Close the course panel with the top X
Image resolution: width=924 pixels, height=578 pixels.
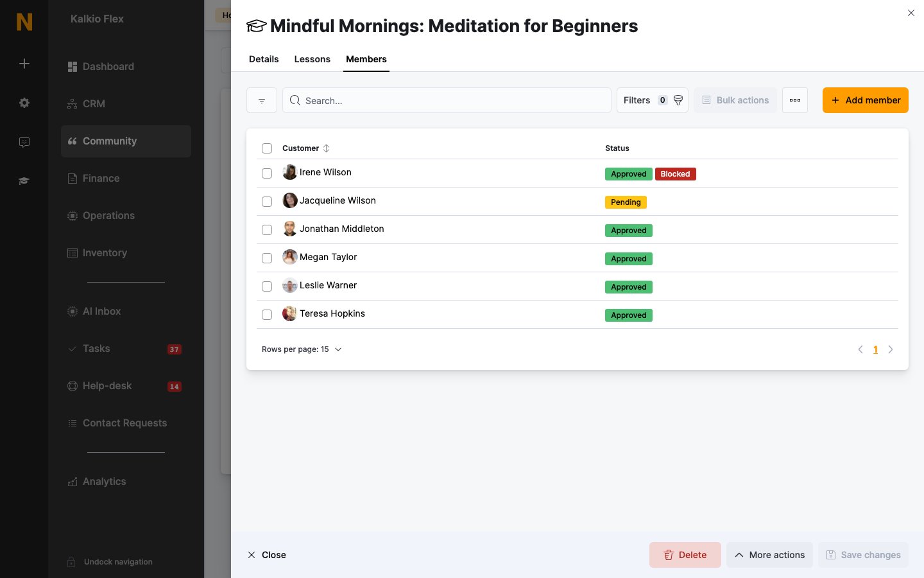pos(911,13)
